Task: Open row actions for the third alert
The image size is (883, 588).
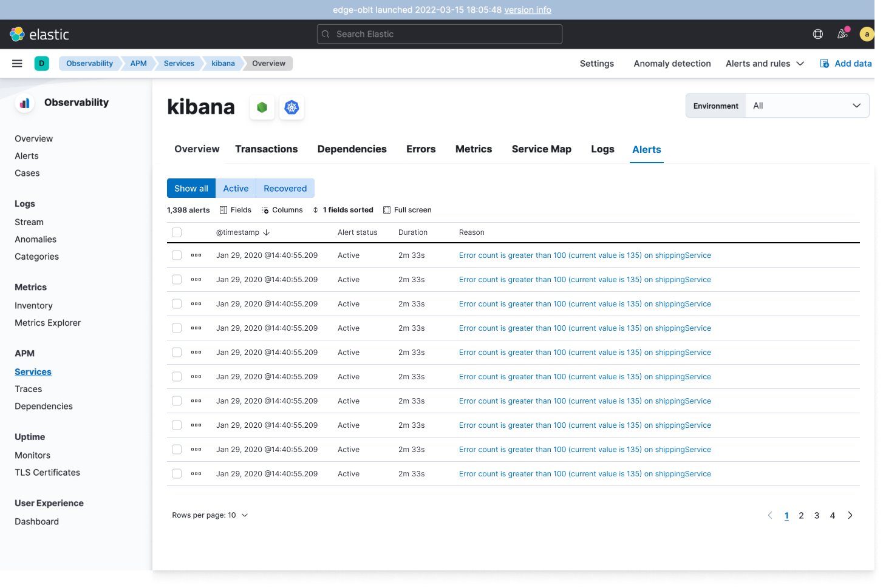Action: coord(196,304)
